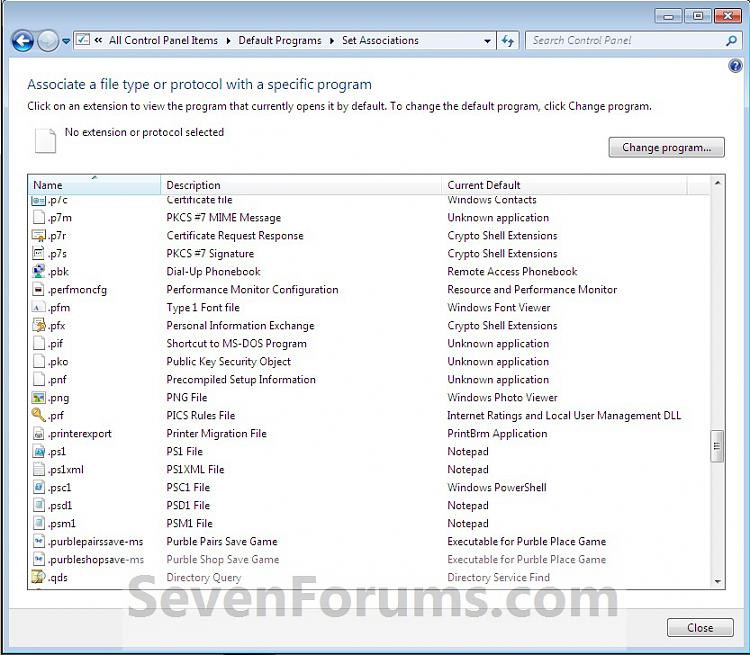
Task: Click "PrintBrm Application" default
Action: tap(497, 433)
